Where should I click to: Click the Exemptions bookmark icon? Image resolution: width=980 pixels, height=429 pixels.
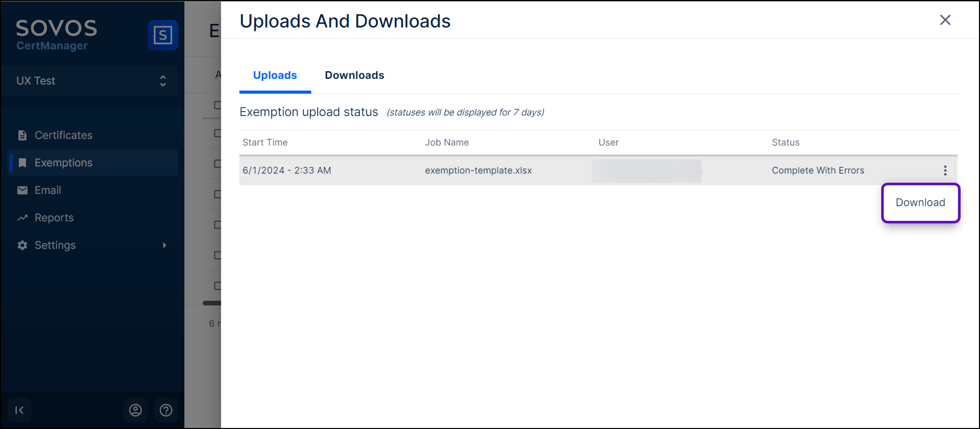pyautogui.click(x=22, y=163)
